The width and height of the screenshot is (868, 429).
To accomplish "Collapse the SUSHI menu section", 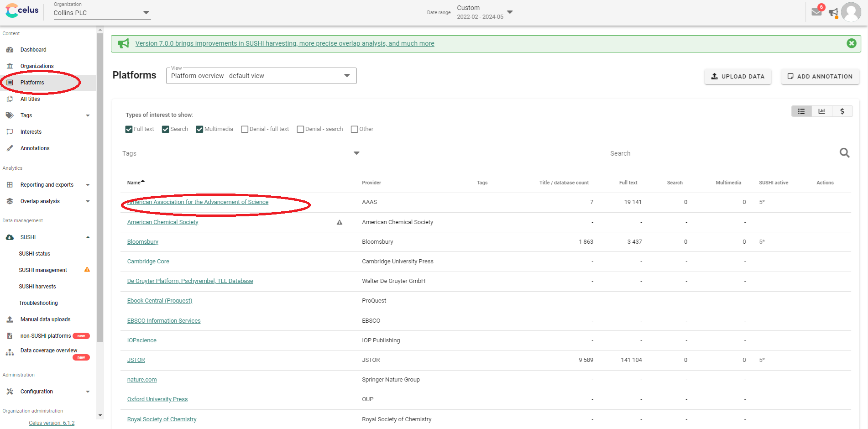I will 88,237.
